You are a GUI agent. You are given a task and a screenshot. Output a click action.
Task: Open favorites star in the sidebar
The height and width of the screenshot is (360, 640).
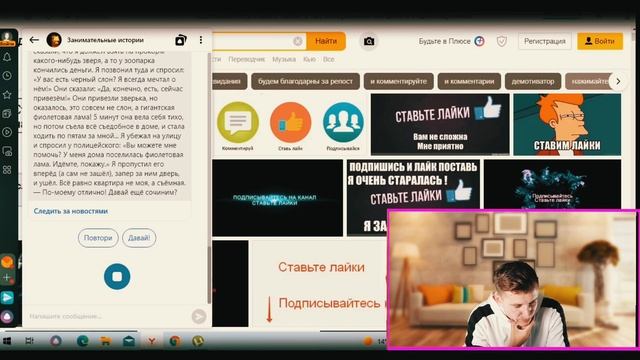tap(7, 95)
